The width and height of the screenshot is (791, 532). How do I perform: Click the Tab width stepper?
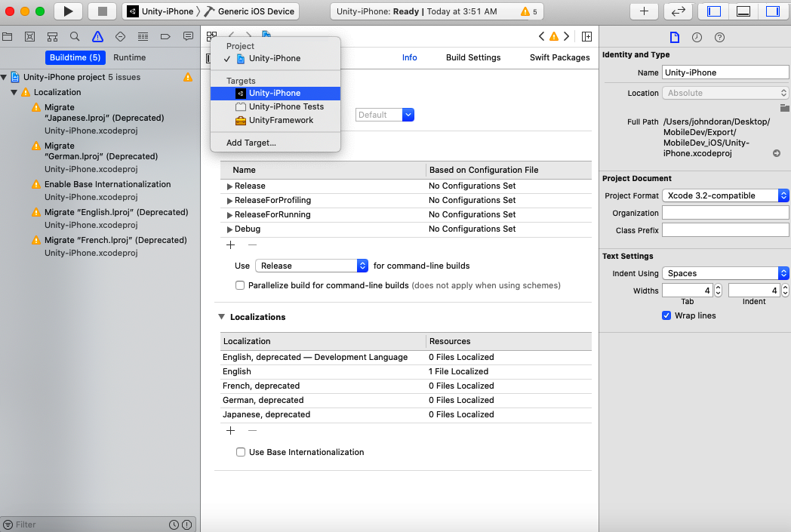pyautogui.click(x=719, y=291)
